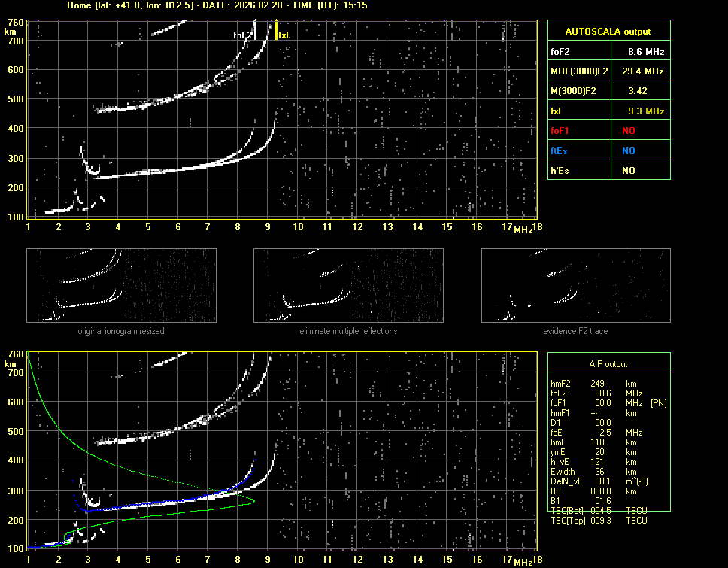
Task: Open the eliminate multiple reflections thumbnail
Action: pyautogui.click(x=348, y=286)
